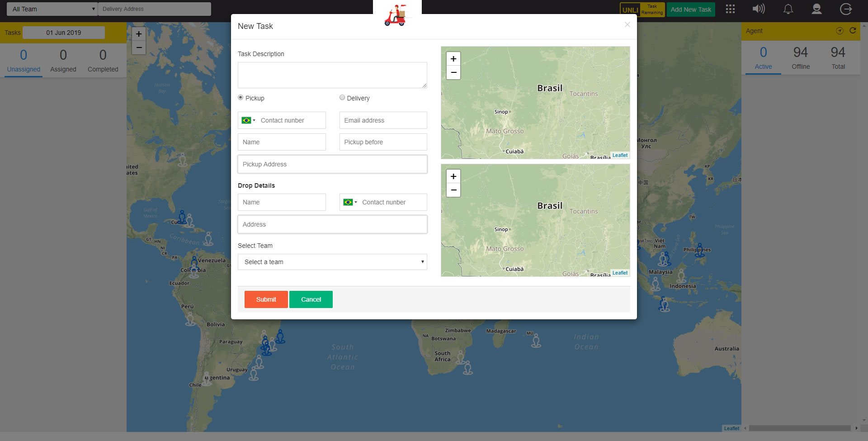Switch to the Assigned tasks tab
The height and width of the screenshot is (441, 868).
click(63, 61)
